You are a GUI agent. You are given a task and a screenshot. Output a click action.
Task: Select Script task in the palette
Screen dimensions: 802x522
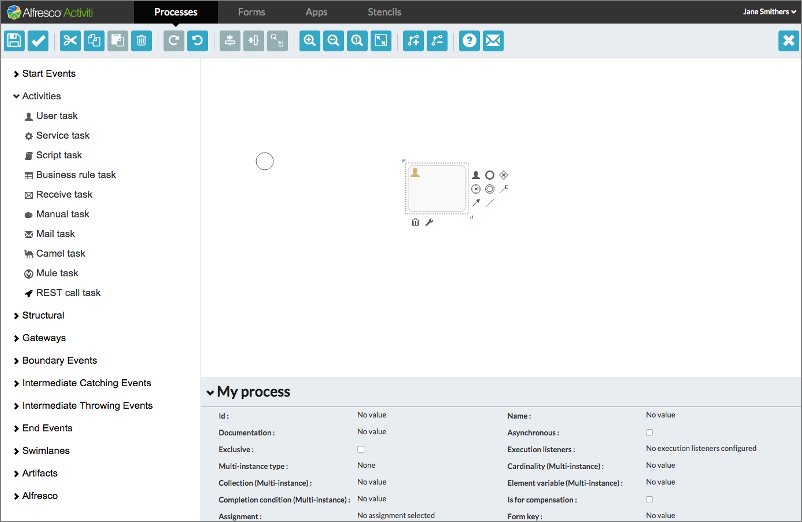point(53,155)
